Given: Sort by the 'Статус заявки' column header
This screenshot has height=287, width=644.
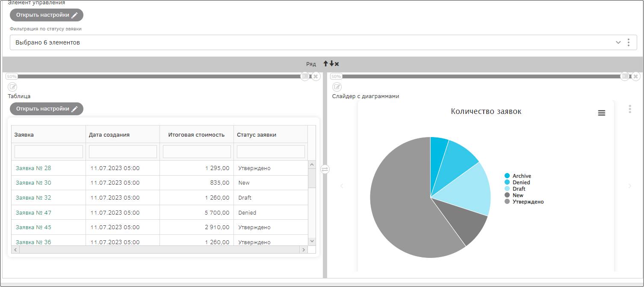Looking at the screenshot, I should tap(271, 135).
